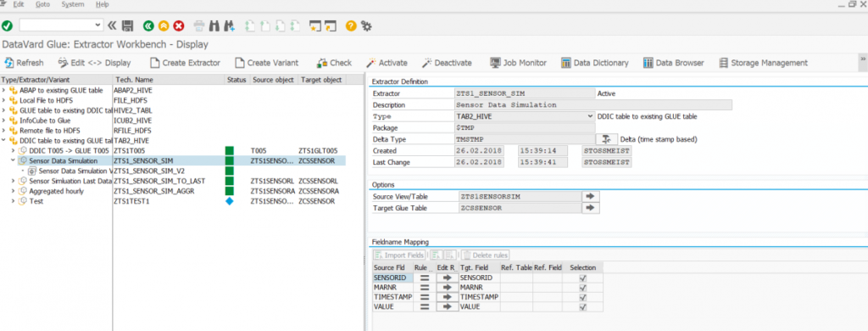Click blue diamond status for ZTS1TEST1
The image size is (868, 331).
[229, 201]
